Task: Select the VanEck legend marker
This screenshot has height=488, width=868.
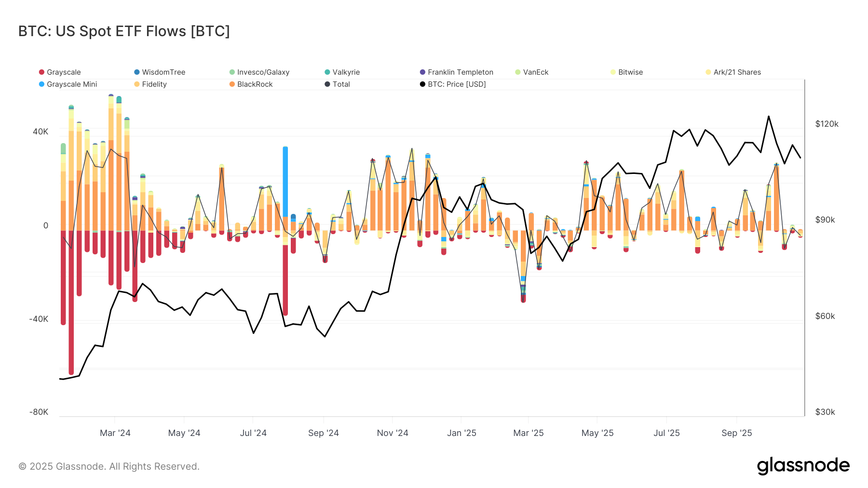Action: (517, 72)
